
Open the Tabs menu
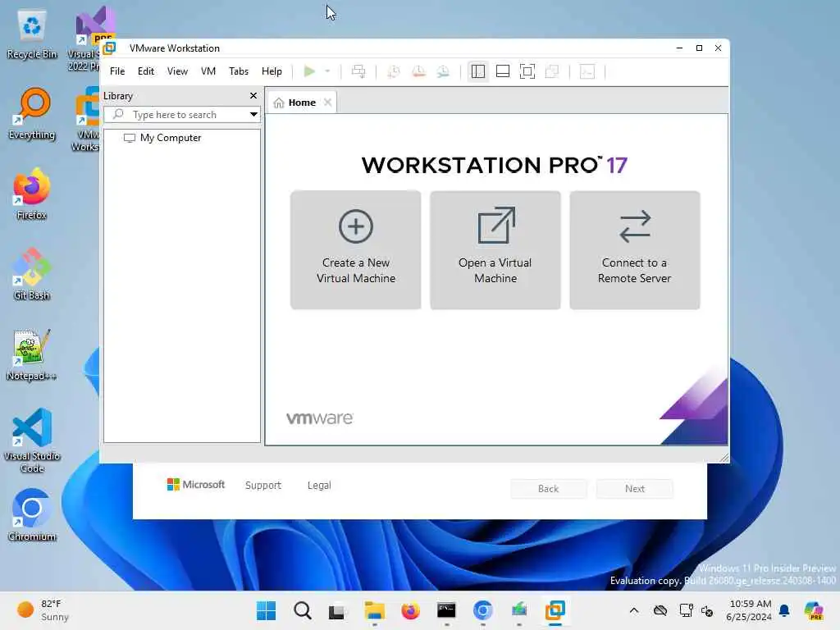click(239, 71)
